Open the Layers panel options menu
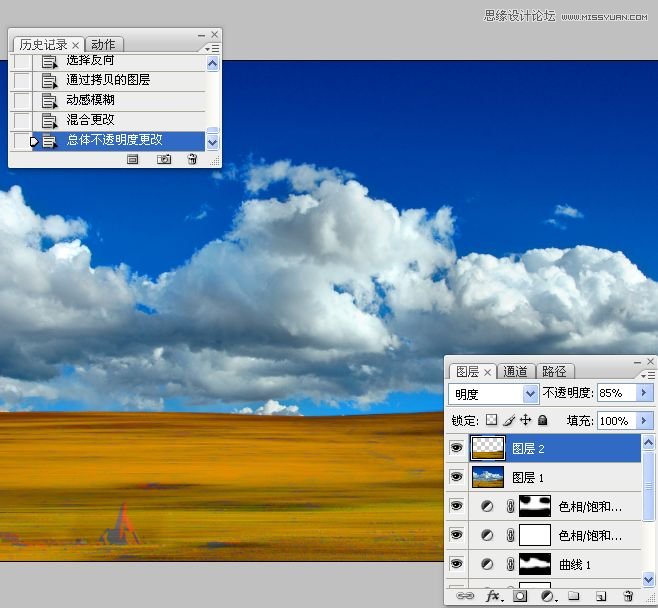Viewport: 658px width, 608px height. pos(648,375)
